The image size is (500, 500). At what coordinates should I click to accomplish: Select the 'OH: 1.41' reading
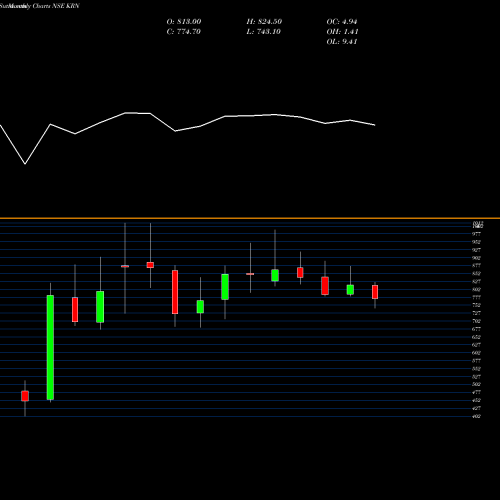[x=342, y=32]
